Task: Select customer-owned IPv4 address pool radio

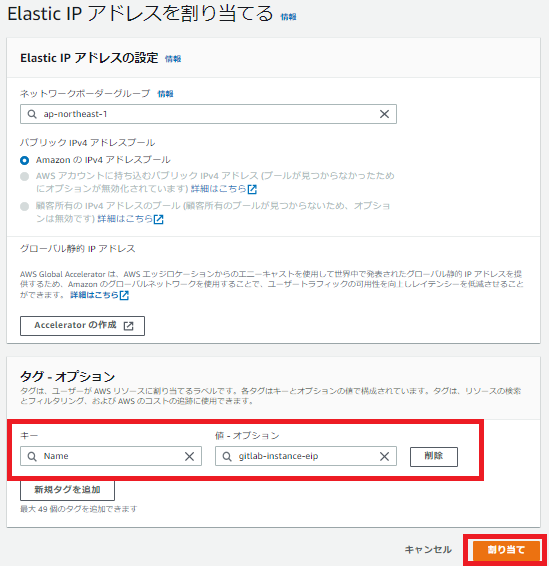Action: click(25, 206)
